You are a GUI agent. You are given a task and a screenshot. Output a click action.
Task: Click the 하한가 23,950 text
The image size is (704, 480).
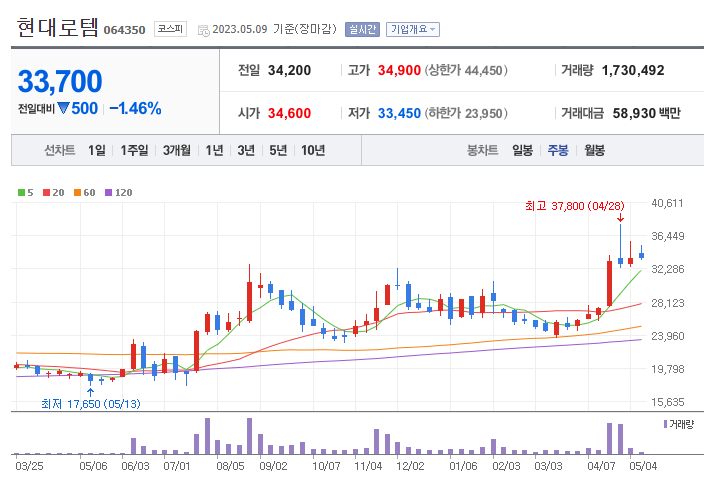[466, 113]
